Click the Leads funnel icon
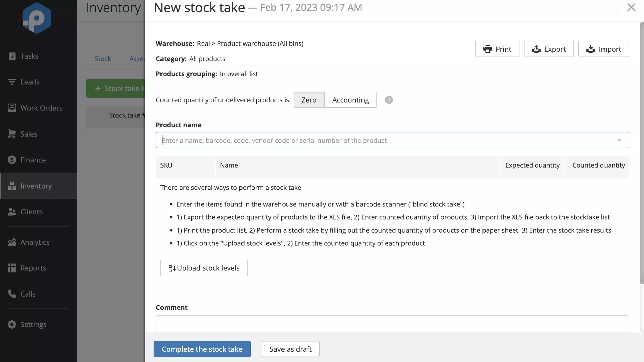Screen dimensions: 644x362 coord(12,82)
